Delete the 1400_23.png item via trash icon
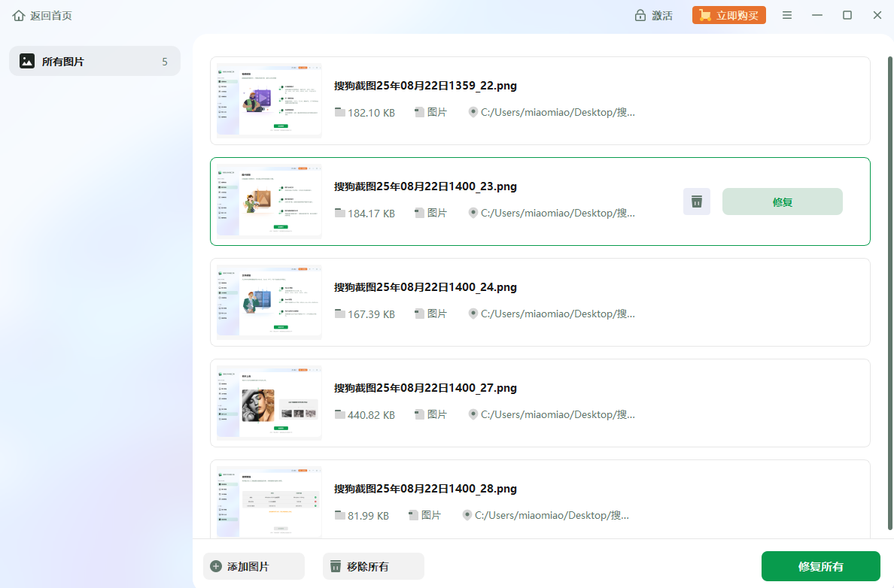The image size is (894, 588). [x=697, y=202]
